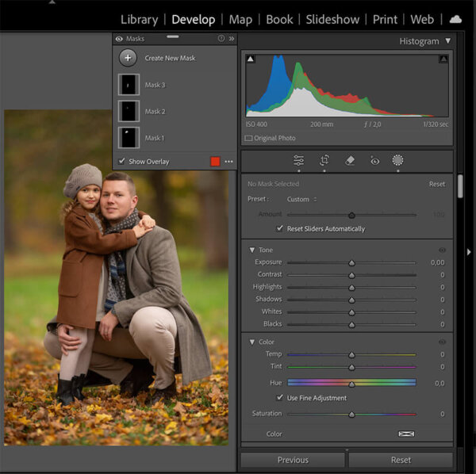Activate the Masking tool icon
The height and width of the screenshot is (474, 476).
pos(398,160)
